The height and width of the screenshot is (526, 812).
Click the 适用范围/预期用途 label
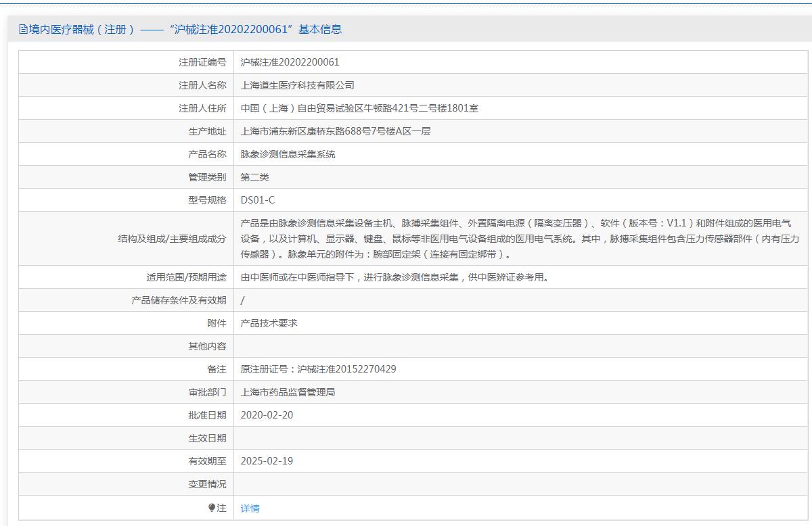point(186,277)
